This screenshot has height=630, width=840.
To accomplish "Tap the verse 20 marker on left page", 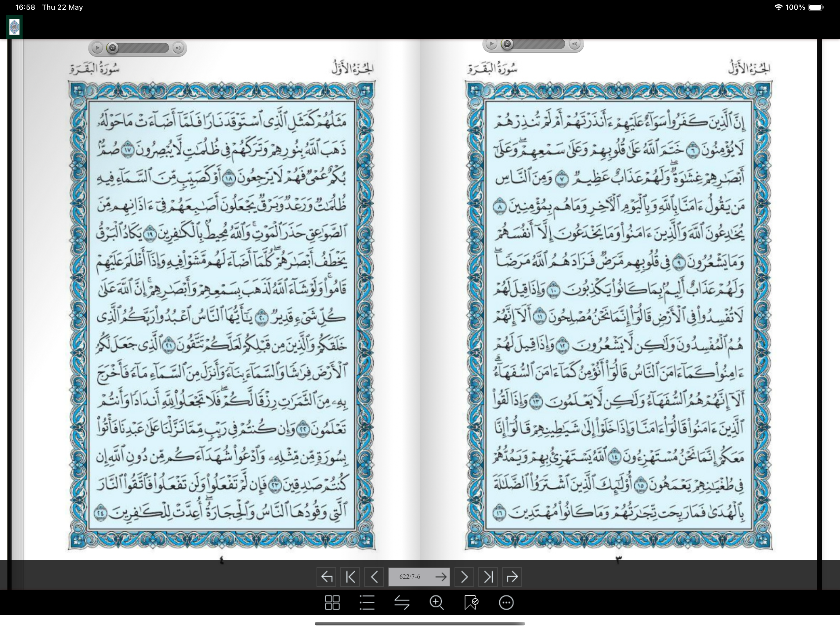I will pyautogui.click(x=261, y=318).
